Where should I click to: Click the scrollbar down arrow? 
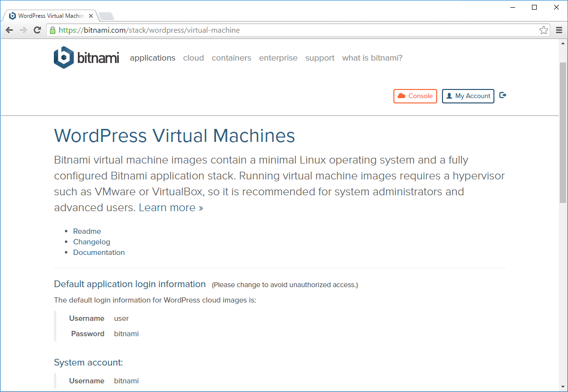point(563,387)
